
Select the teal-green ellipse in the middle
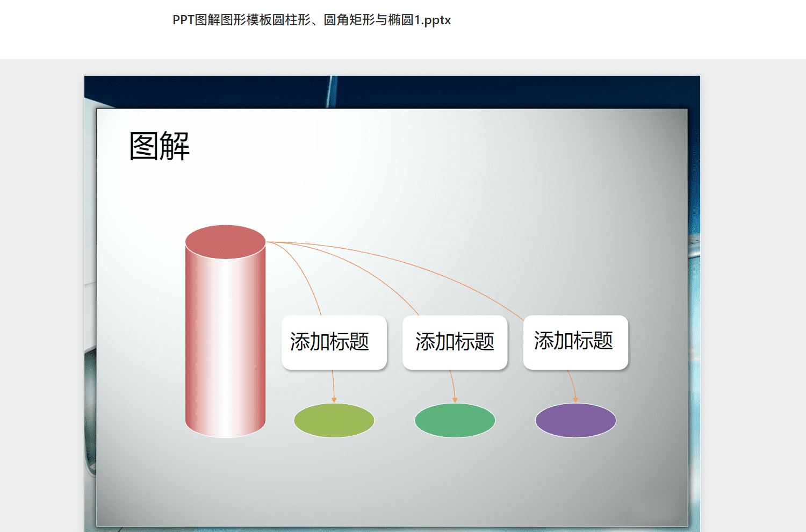[455, 420]
